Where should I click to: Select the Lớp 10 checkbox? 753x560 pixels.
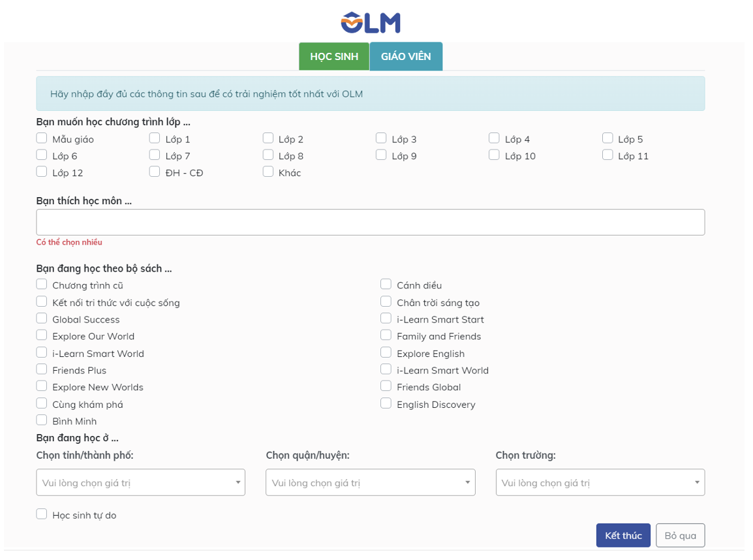(x=494, y=155)
